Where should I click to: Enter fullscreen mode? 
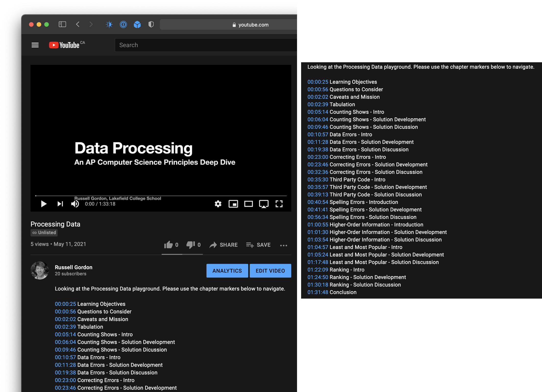(x=279, y=204)
